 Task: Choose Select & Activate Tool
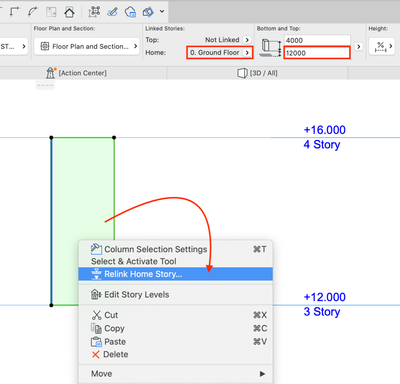pos(176,261)
